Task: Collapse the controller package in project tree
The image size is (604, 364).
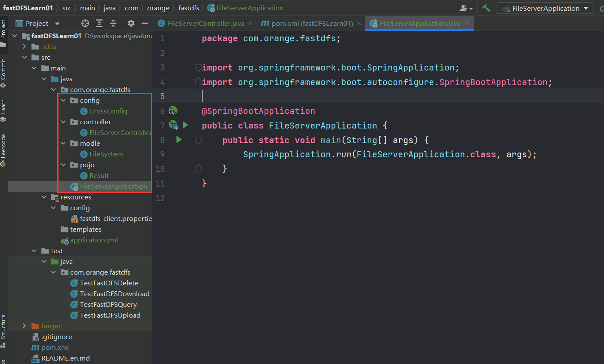Action: pos(63,122)
